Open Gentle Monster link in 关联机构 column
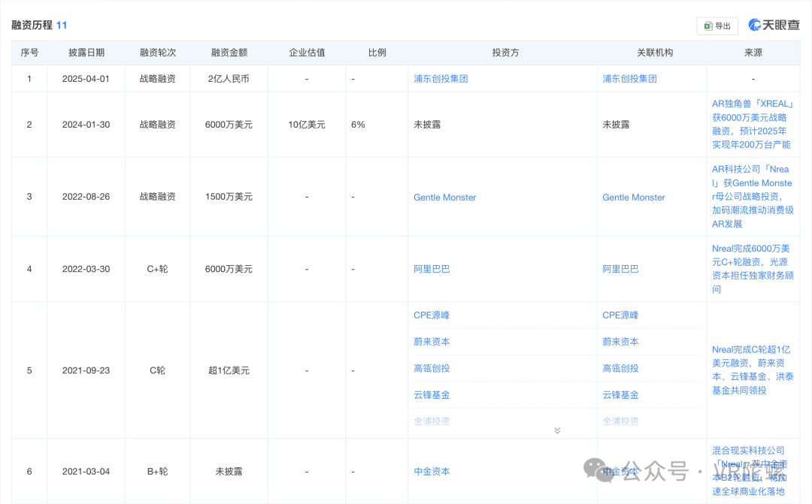 click(x=634, y=197)
